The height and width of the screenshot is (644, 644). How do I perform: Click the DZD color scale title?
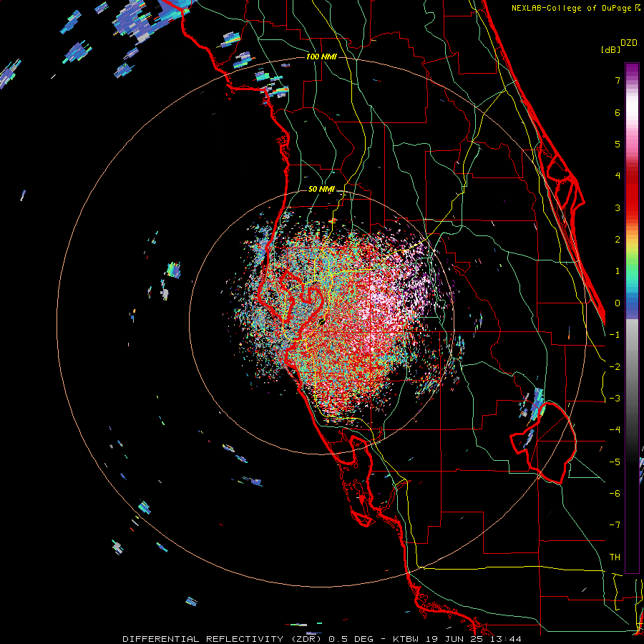629,43
